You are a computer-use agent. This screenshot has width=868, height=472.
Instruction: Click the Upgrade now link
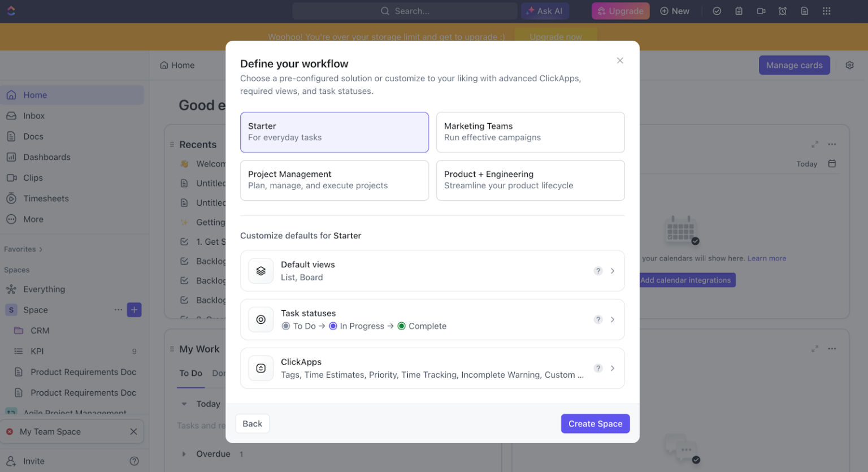tap(555, 36)
